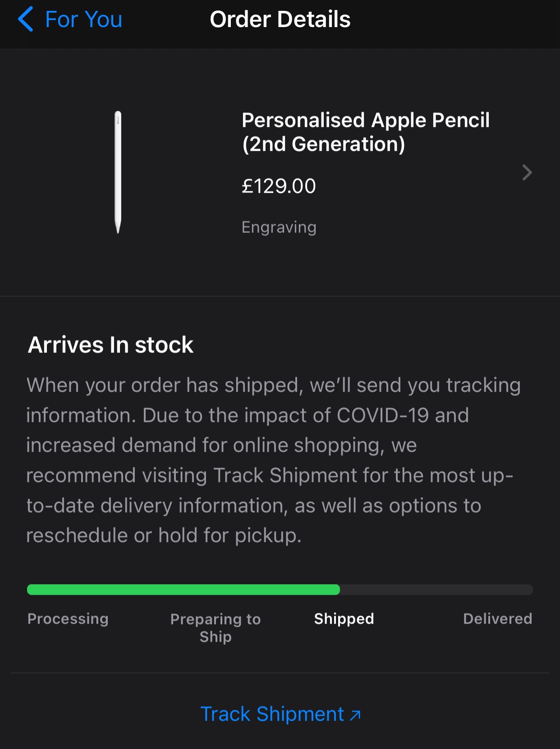
Task: Tap the Apple Pencil product image
Action: [118, 172]
